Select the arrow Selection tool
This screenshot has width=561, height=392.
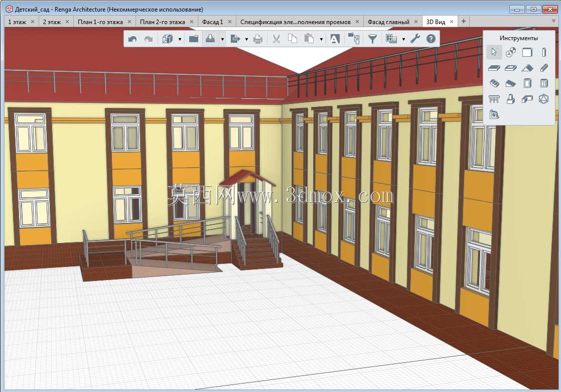click(494, 52)
